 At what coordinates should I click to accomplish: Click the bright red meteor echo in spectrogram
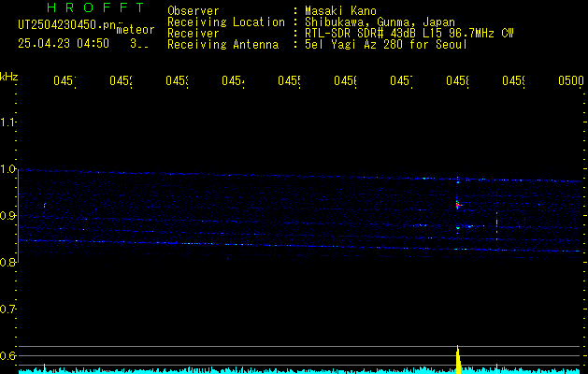458,205
